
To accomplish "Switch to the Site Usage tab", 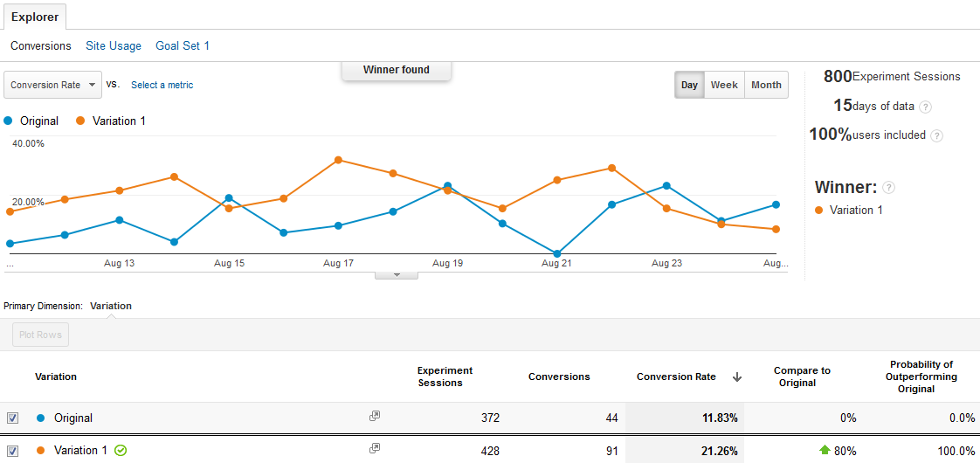I will coord(114,45).
